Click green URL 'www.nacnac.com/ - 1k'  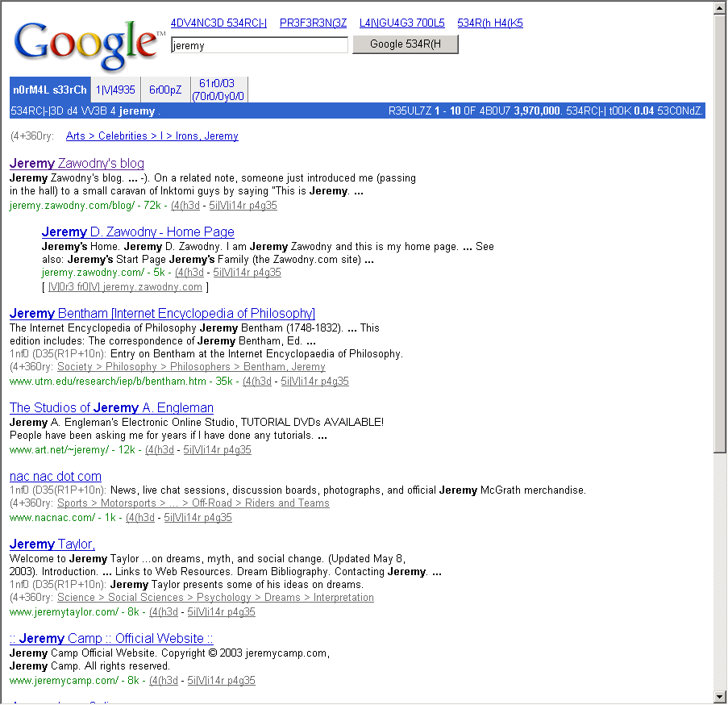click(x=63, y=518)
